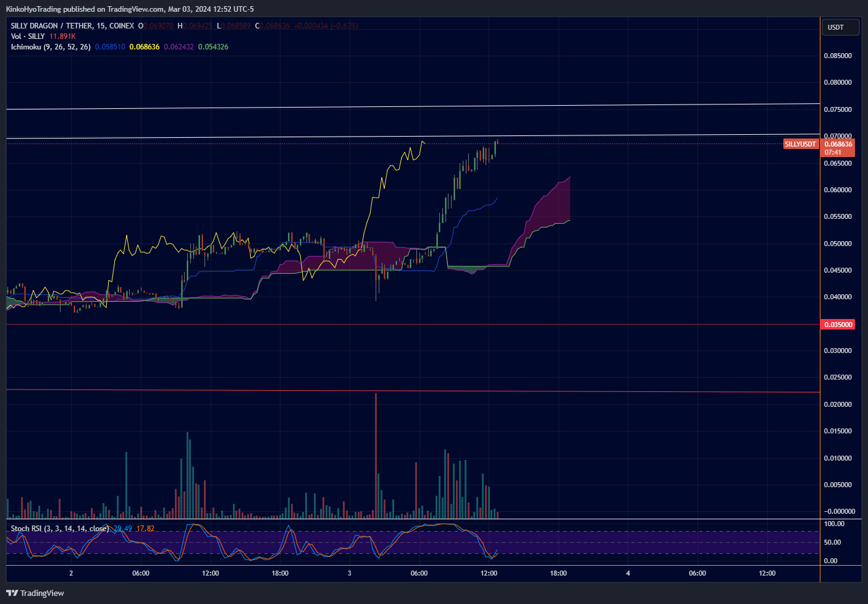This screenshot has width=868, height=604.
Task: Click the Stoch RSI orange value 17.82
Action: (145, 529)
